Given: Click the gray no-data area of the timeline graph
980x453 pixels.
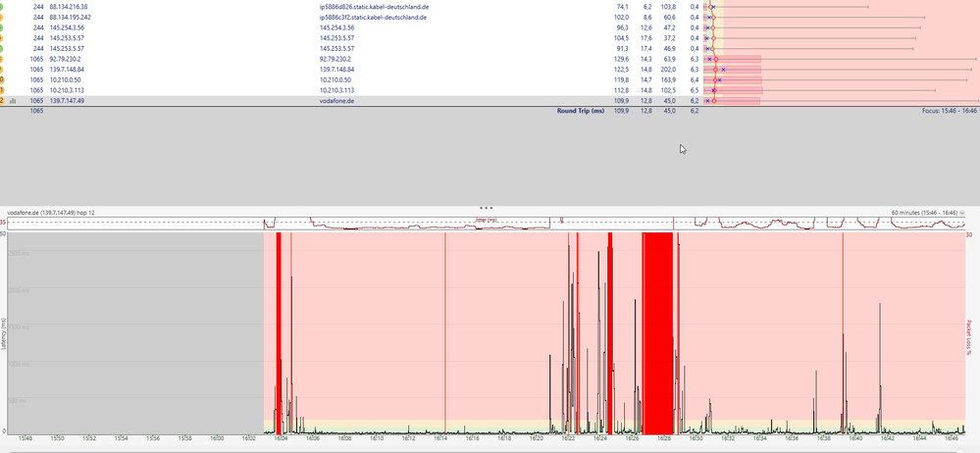Looking at the screenshot, I should click(x=135, y=333).
